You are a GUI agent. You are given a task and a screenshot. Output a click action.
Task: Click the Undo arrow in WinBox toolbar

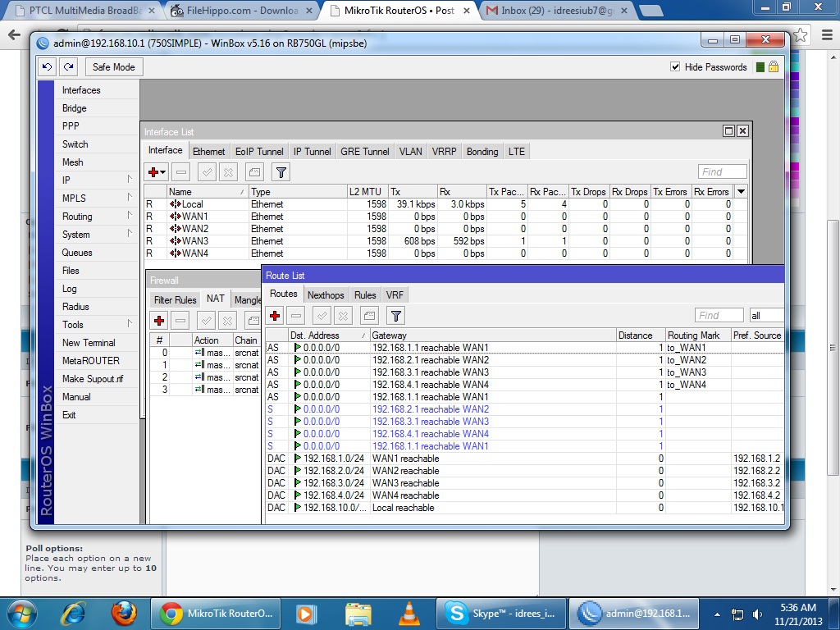point(48,67)
